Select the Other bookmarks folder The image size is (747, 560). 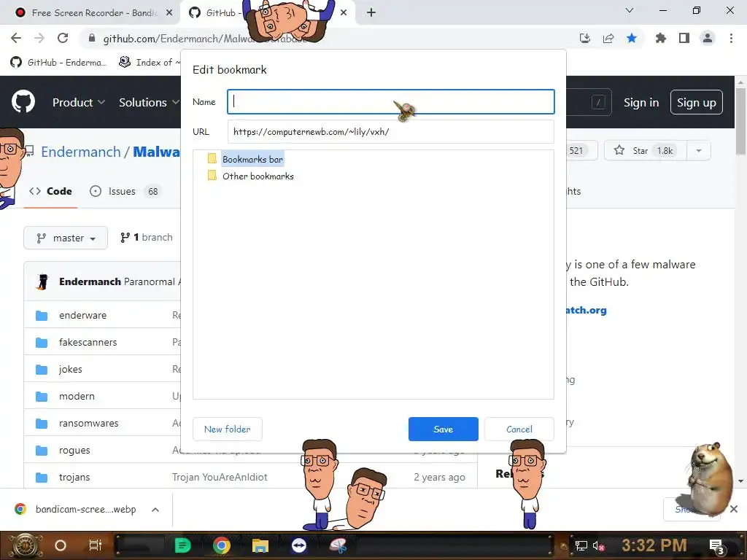click(258, 176)
